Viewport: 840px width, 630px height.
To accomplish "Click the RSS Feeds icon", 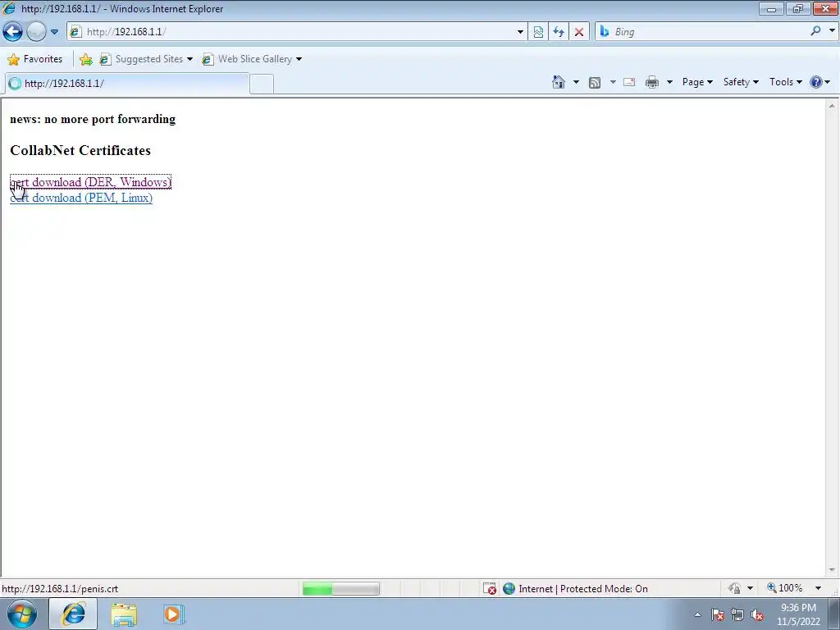I will pyautogui.click(x=595, y=82).
